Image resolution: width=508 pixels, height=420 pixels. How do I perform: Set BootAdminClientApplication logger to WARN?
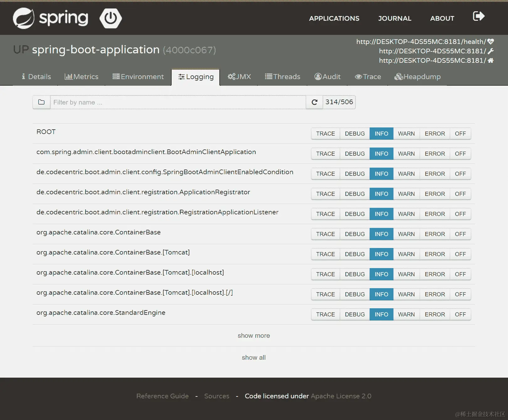coord(406,153)
